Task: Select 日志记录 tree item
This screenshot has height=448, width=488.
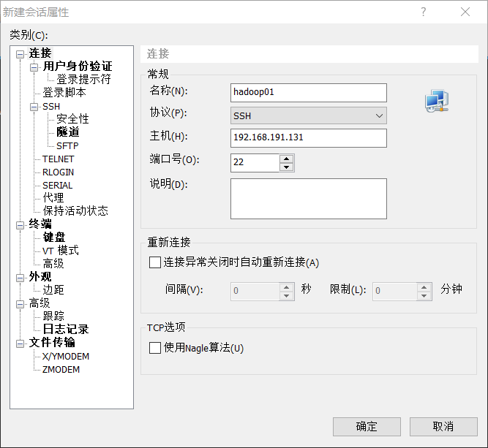Action: coord(66,329)
